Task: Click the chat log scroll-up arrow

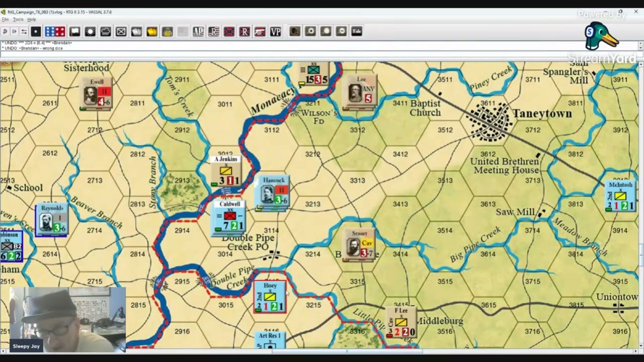Action: pos(640,43)
